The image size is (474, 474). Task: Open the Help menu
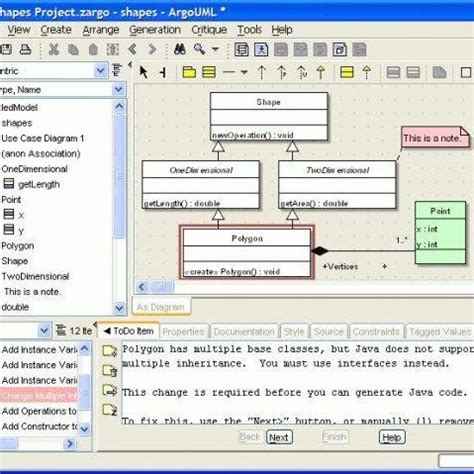pyautogui.click(x=282, y=30)
